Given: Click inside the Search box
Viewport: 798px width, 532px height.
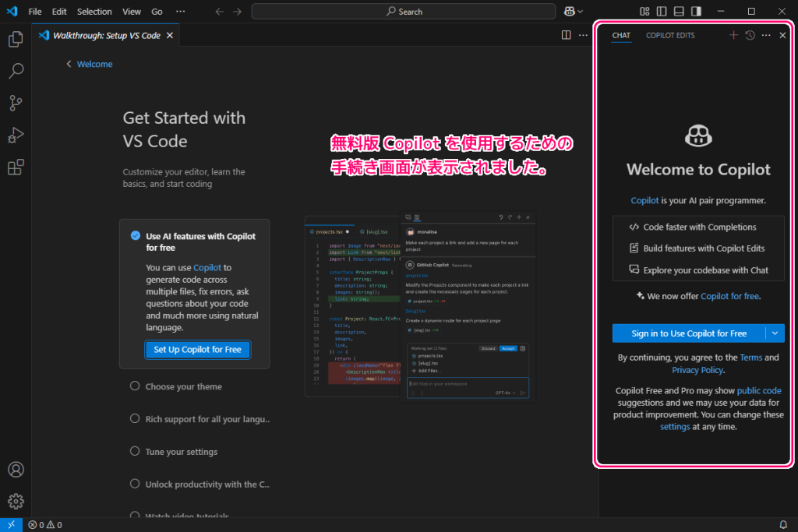Looking at the screenshot, I should pyautogui.click(x=403, y=11).
